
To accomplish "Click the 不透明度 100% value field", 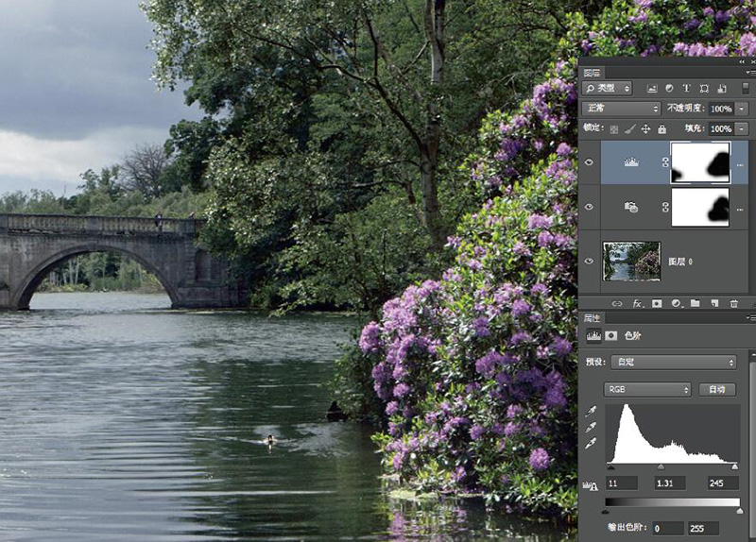I will [x=721, y=109].
